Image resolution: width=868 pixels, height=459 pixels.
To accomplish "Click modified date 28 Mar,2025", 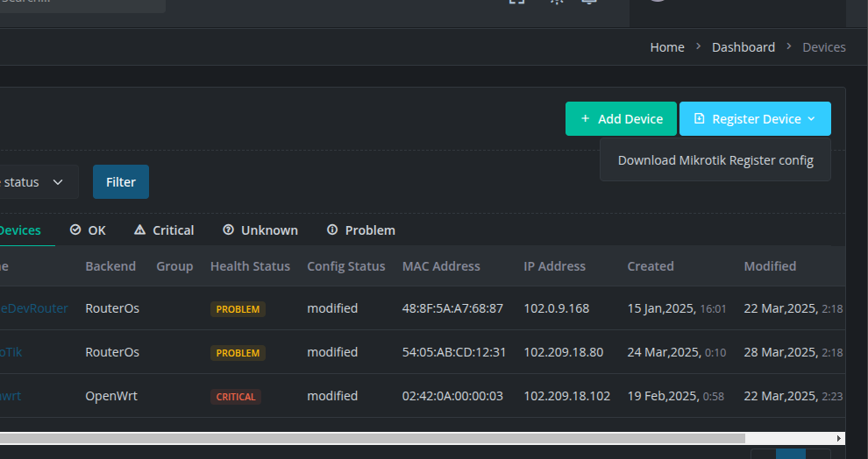I will (x=780, y=352).
